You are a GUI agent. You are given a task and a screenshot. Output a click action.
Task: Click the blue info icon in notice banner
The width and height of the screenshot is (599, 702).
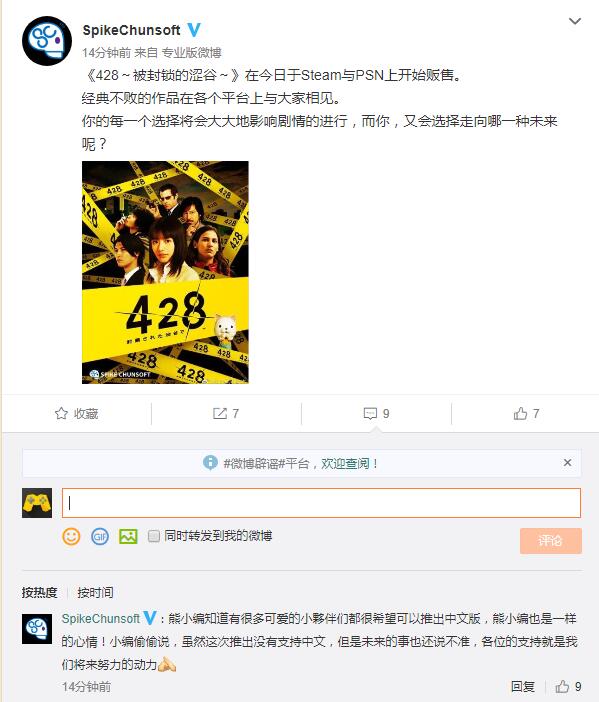pyautogui.click(x=210, y=462)
